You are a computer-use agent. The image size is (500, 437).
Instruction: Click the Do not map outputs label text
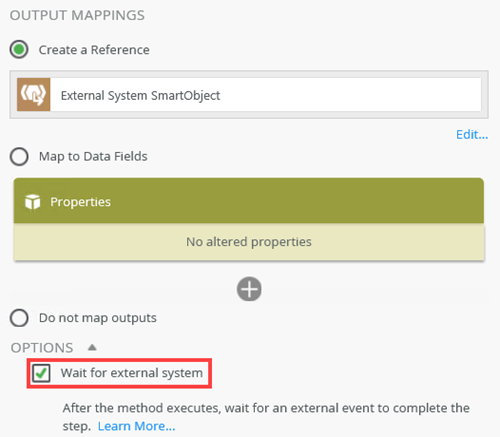98,318
